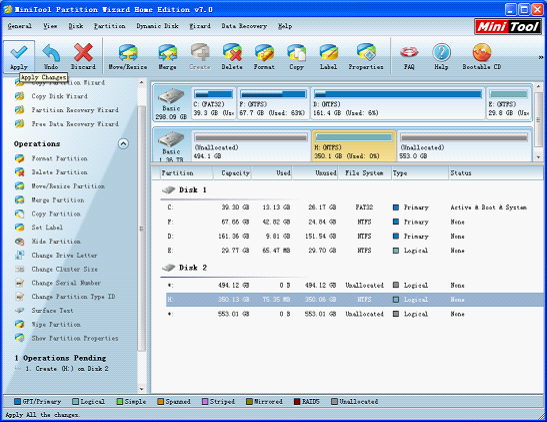The image size is (547, 422).
Task: Sort by File System column header
Action: (364, 173)
